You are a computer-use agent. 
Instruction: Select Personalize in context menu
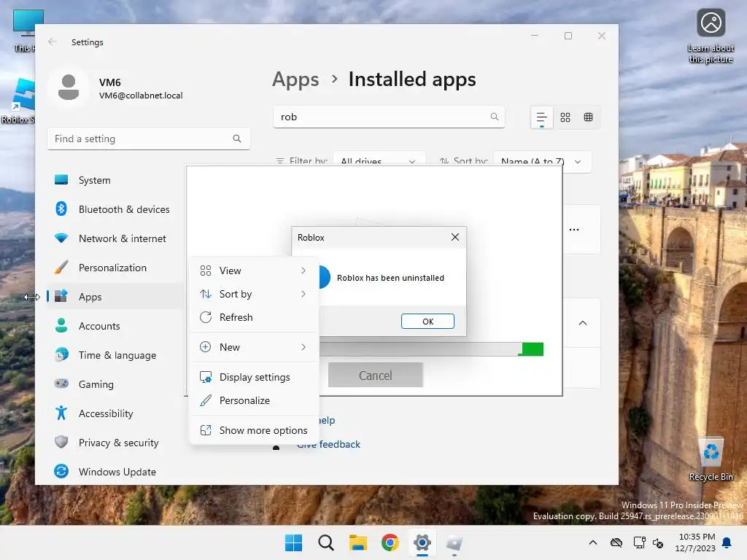[253, 400]
